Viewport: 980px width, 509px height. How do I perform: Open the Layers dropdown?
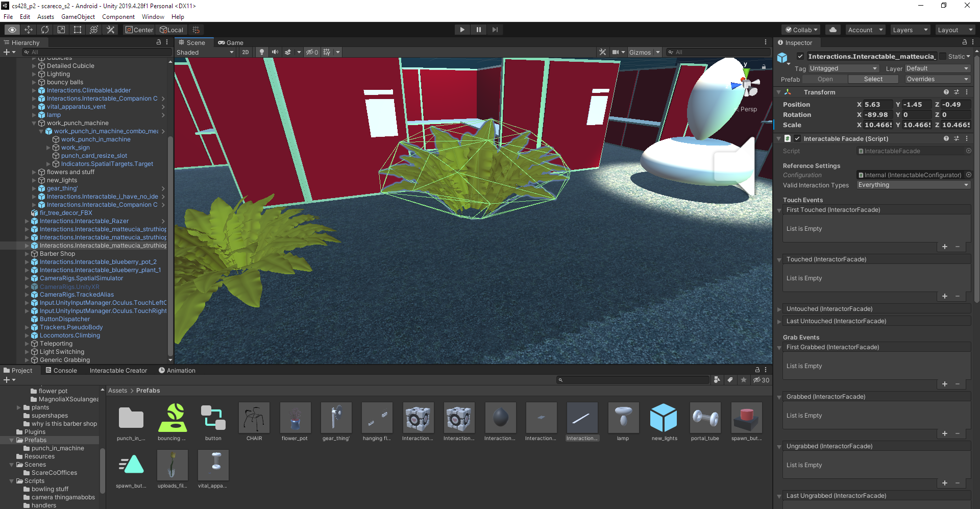910,30
